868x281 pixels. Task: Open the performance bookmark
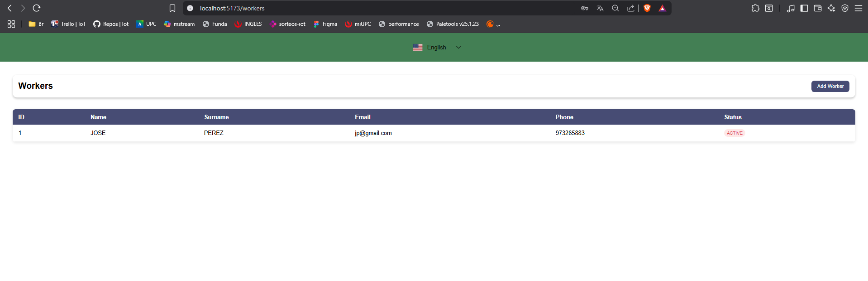399,24
